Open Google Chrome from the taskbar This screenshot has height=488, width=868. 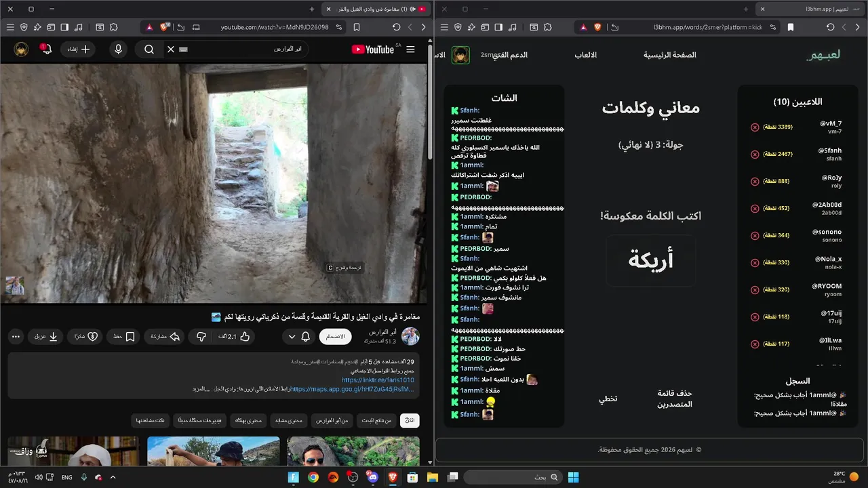[313, 477]
